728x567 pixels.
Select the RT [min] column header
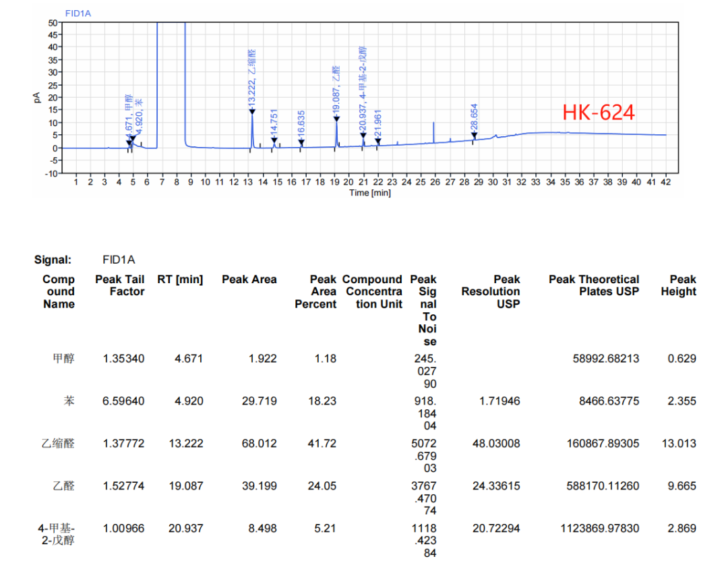point(180,279)
